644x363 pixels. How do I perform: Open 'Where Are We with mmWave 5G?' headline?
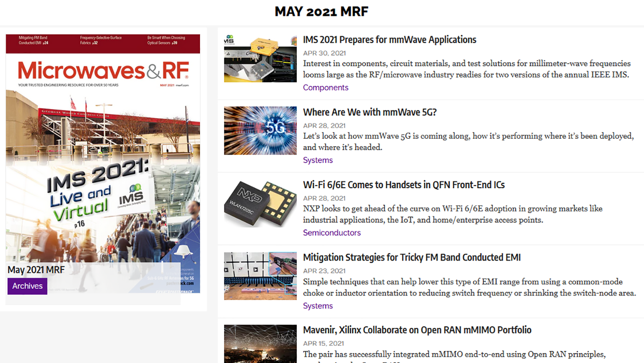coord(369,112)
